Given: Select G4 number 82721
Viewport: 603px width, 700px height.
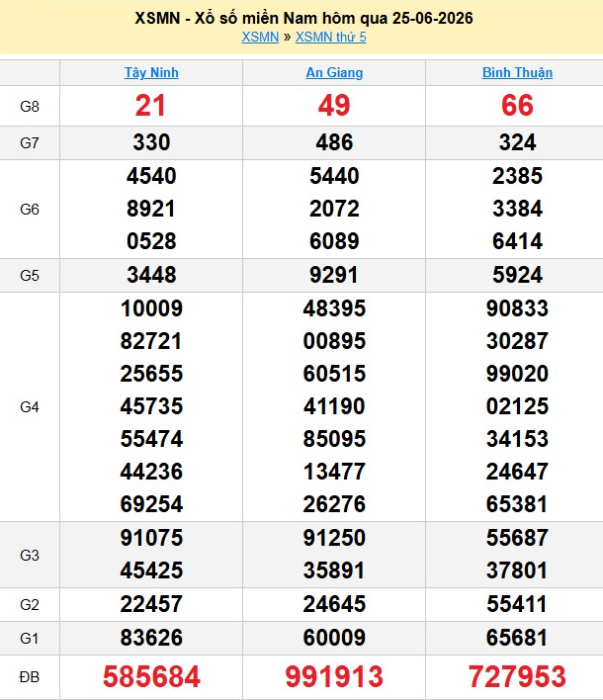Looking at the screenshot, I should (151, 341).
